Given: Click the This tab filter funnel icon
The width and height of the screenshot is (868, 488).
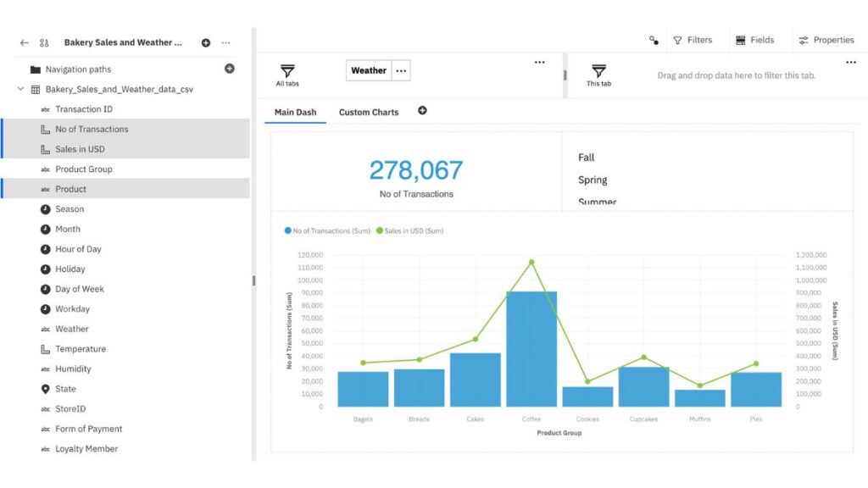Looking at the screenshot, I should [x=598, y=71].
